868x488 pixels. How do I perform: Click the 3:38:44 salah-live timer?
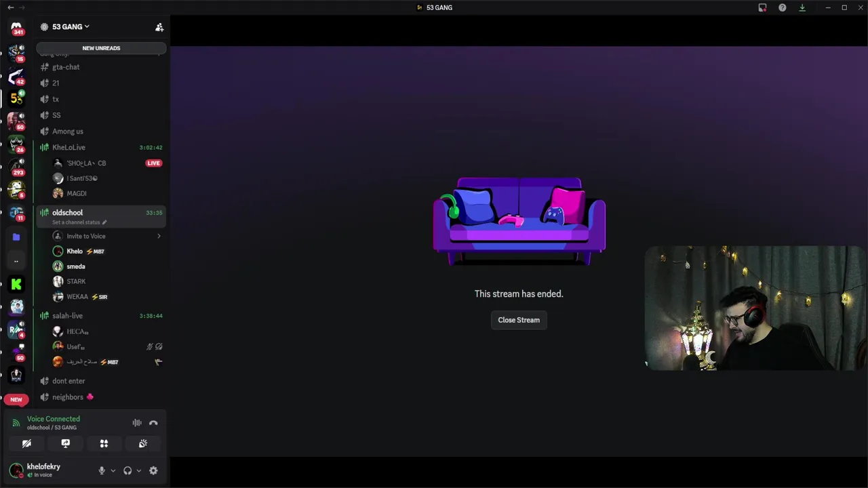coord(151,316)
